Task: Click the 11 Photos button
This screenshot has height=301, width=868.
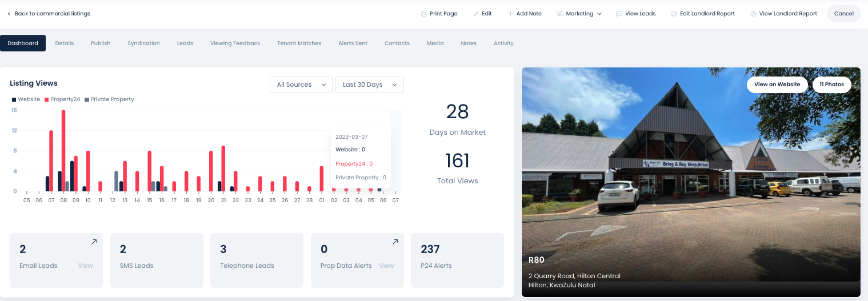Action: (x=831, y=85)
